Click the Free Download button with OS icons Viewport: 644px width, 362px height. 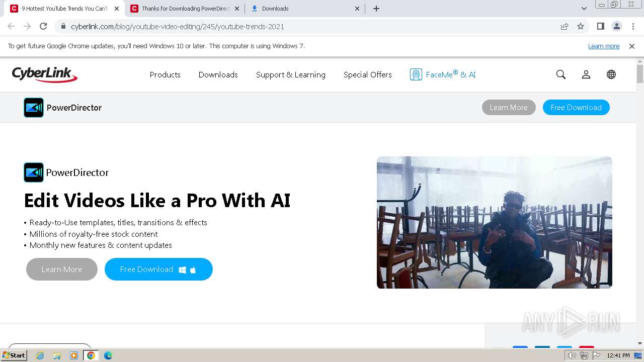[x=158, y=269]
